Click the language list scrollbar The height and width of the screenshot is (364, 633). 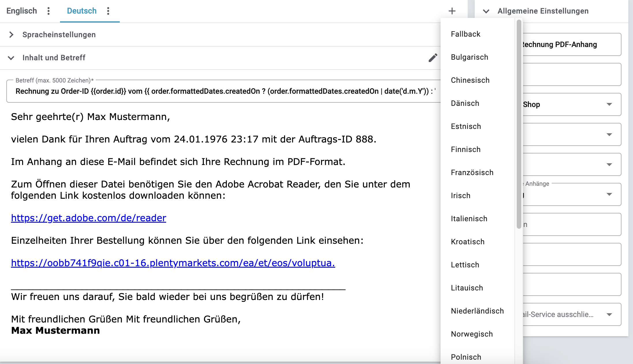(519, 124)
